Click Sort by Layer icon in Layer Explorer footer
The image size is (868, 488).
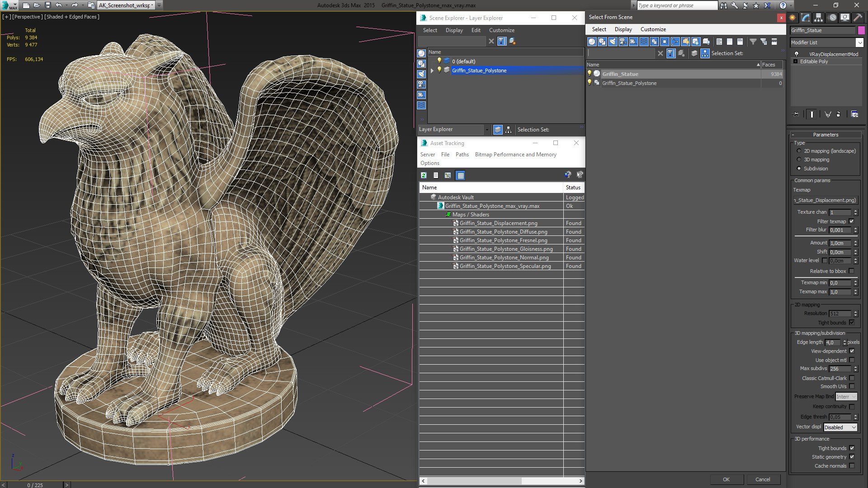coord(498,130)
